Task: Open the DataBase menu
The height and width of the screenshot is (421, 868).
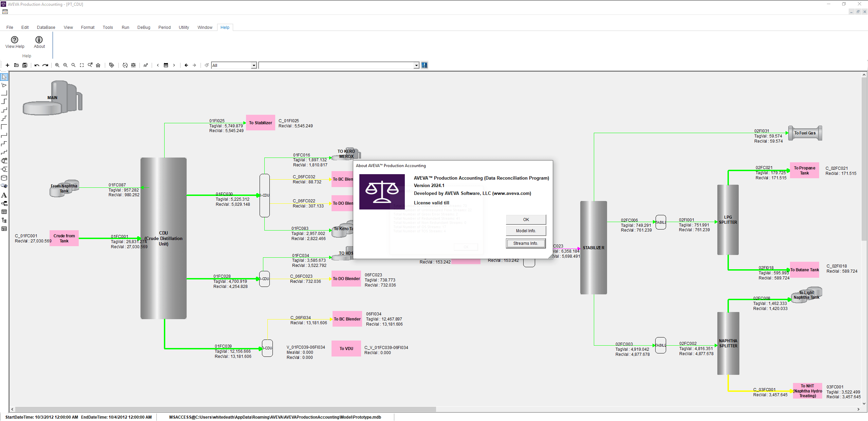Action: [x=46, y=28]
